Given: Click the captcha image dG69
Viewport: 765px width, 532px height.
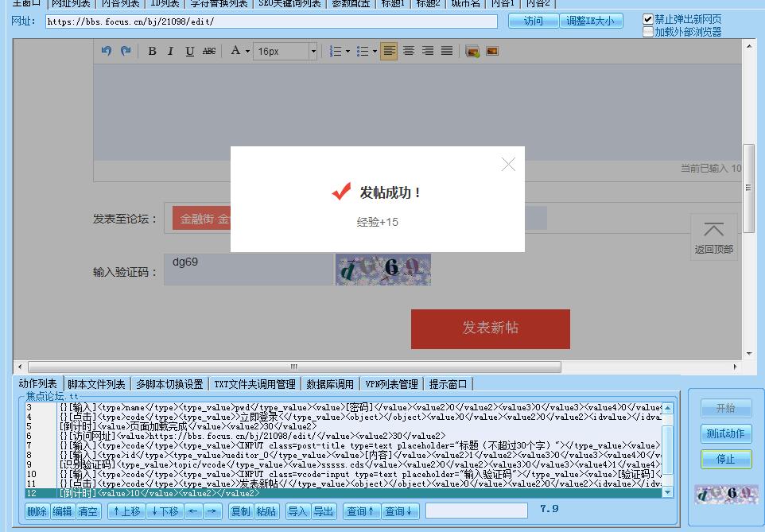Looking at the screenshot, I should 383,270.
